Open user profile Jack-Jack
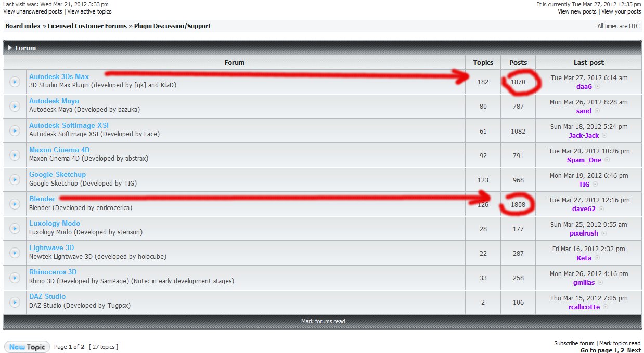 tap(584, 136)
